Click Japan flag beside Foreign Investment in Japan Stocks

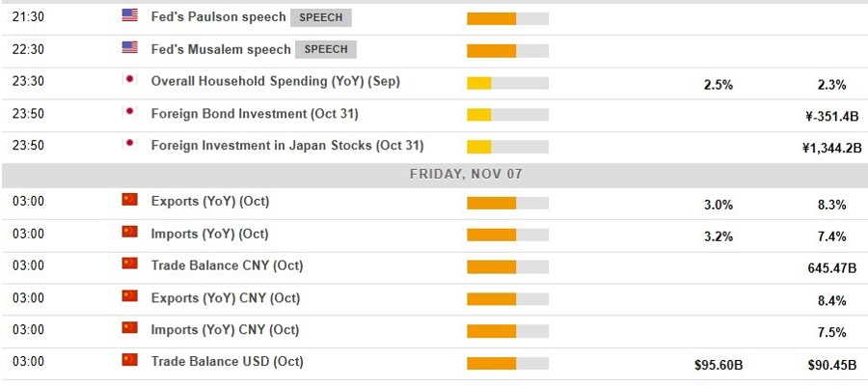(x=130, y=146)
